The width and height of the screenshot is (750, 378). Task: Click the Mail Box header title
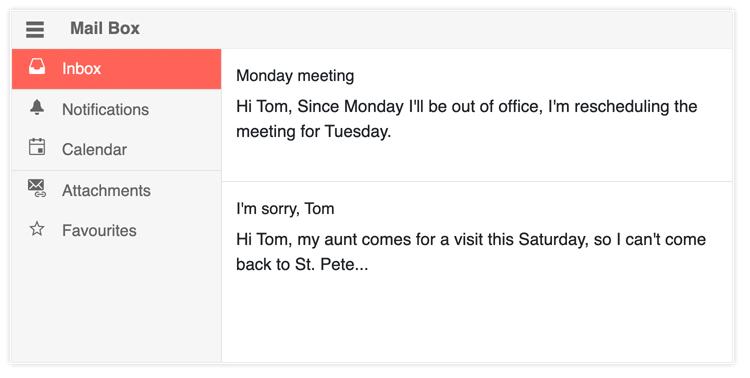click(x=105, y=28)
